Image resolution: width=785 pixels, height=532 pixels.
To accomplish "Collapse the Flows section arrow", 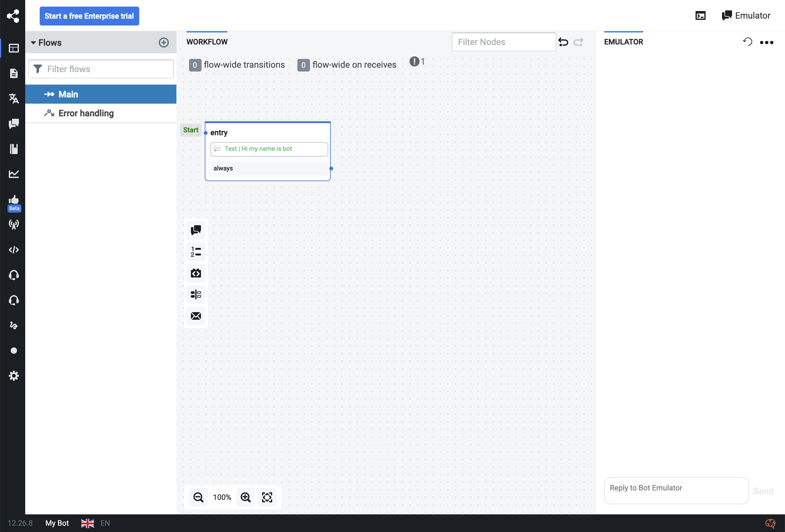I will click(33, 43).
